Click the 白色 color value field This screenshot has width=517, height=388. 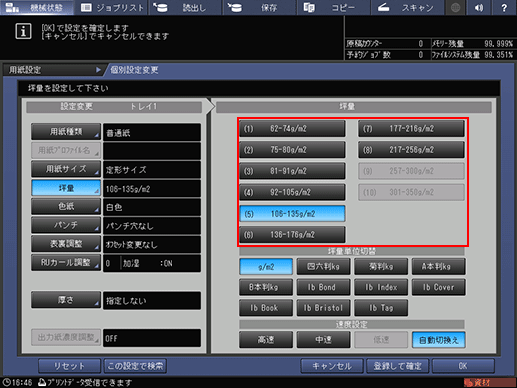152,207
